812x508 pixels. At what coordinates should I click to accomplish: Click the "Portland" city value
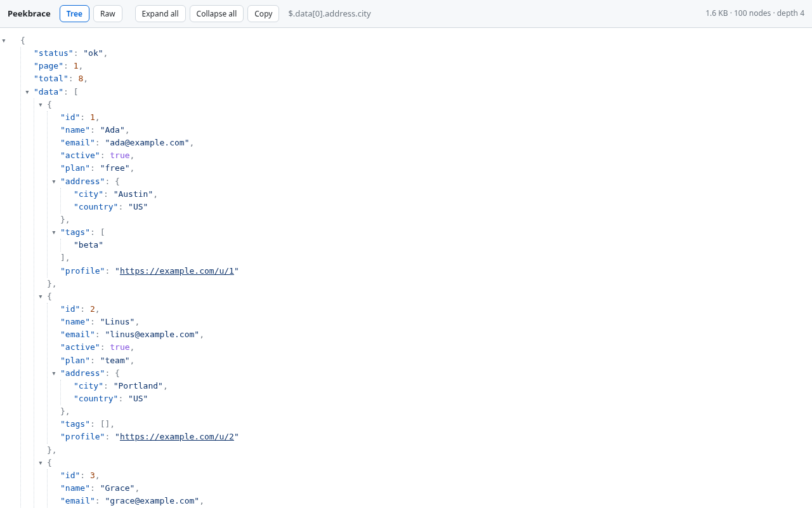point(138,385)
